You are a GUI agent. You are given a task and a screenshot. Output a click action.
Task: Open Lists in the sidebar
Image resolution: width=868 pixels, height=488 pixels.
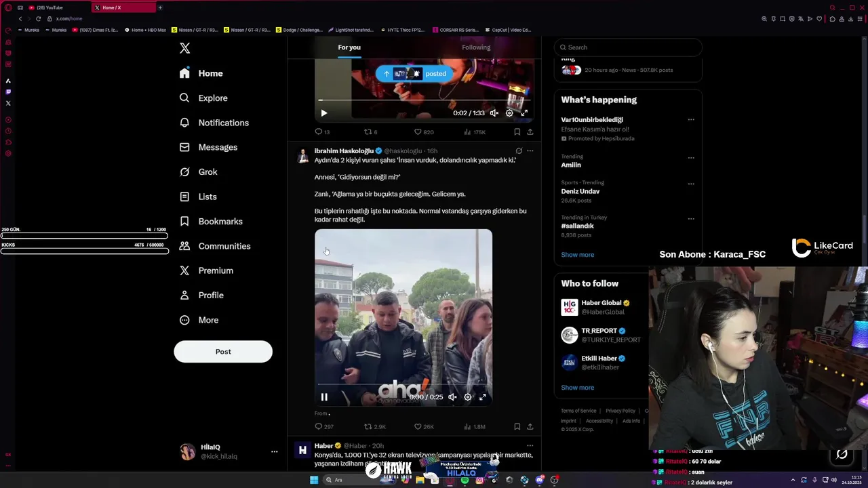pos(198,197)
